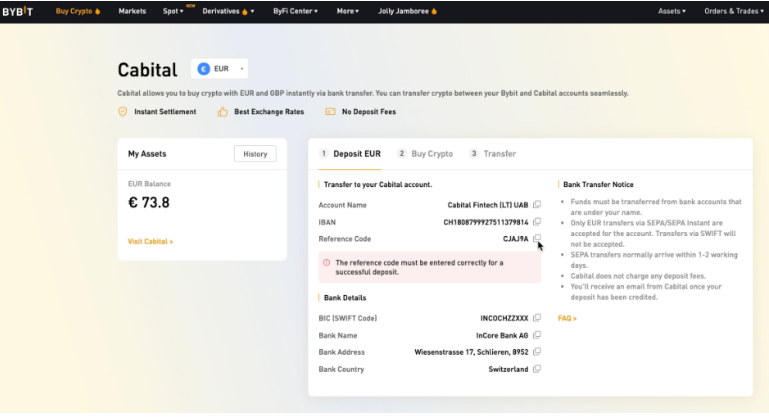This screenshot has width=769, height=419.
Task: Click the No Deposit Fees card icon
Action: point(330,112)
